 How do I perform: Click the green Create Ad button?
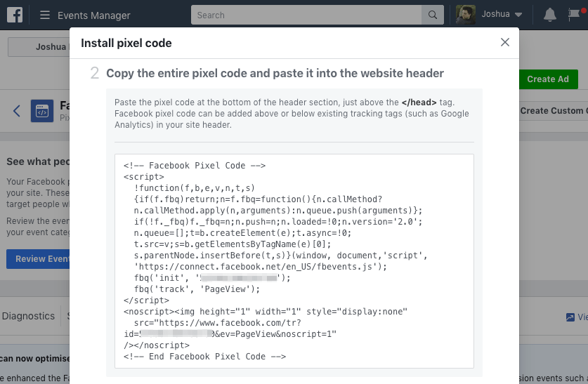[548, 79]
